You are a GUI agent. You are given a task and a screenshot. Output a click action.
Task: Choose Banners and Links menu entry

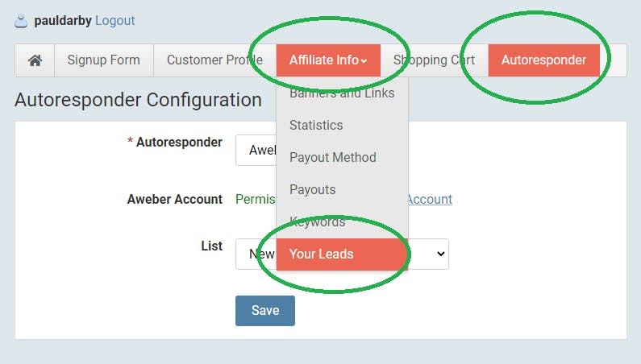pos(342,93)
